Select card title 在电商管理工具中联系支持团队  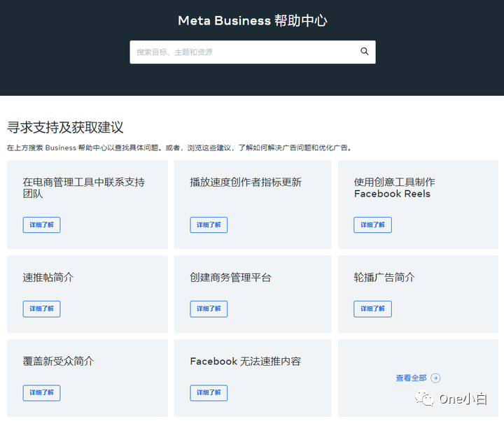pyautogui.click(x=83, y=188)
